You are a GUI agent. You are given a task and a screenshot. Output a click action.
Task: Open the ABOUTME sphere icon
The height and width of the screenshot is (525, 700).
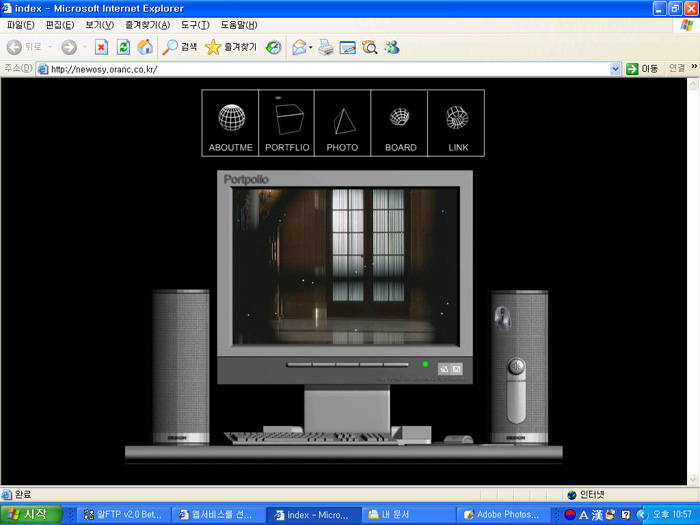tap(231, 119)
